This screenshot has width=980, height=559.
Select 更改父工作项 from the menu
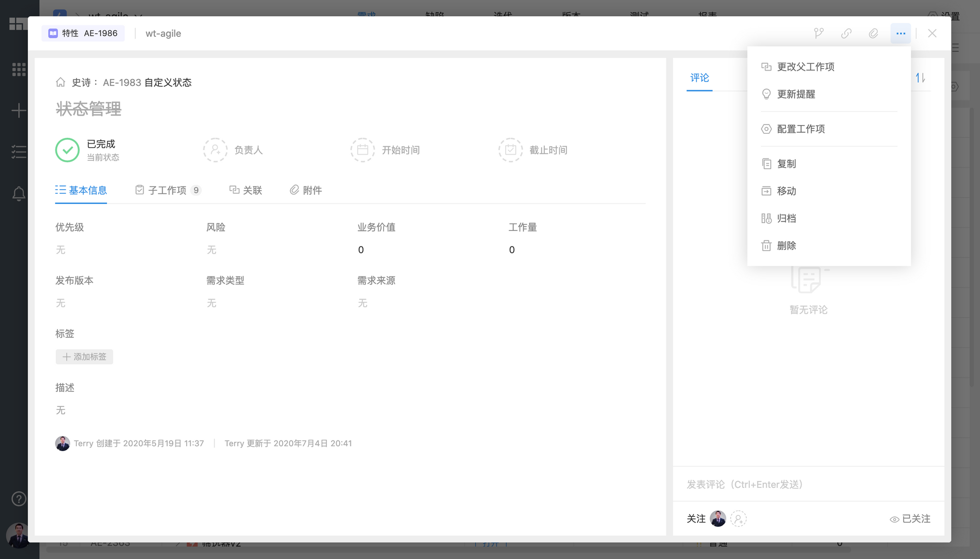829,67
